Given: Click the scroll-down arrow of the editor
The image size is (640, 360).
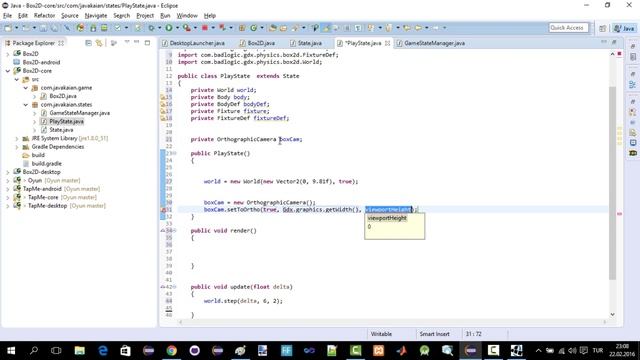Looking at the screenshot, I should coord(612,314).
